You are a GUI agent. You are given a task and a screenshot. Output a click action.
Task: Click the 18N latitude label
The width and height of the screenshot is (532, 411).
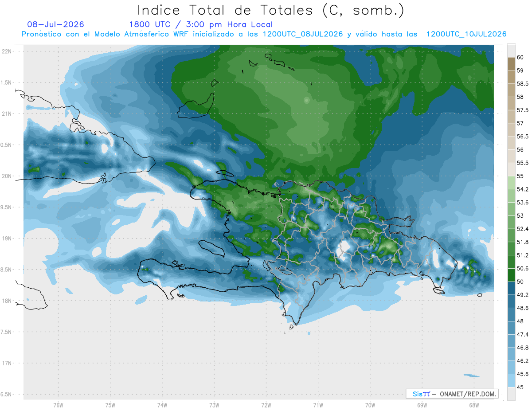tap(7, 301)
